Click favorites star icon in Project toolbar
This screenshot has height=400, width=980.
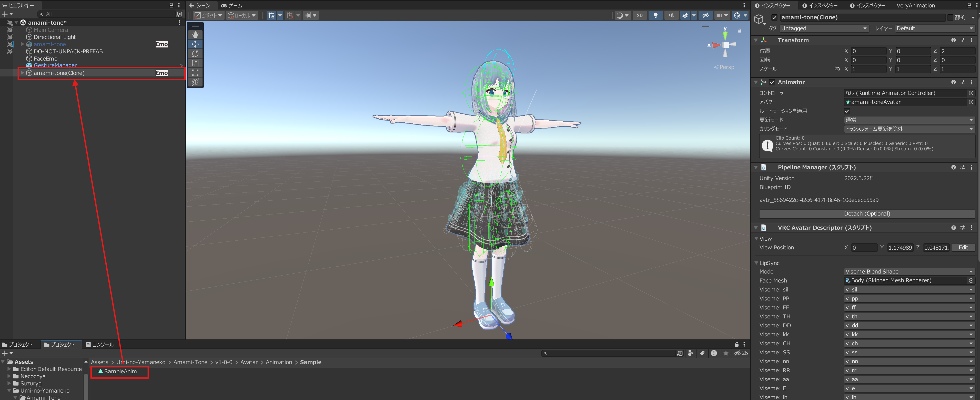[x=726, y=353]
